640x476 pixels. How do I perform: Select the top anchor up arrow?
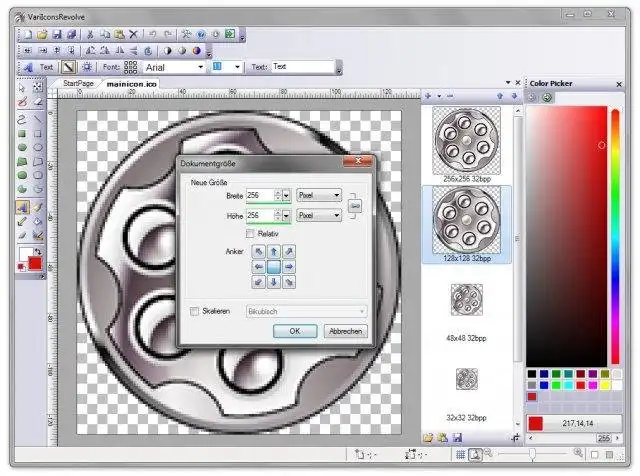click(273, 251)
